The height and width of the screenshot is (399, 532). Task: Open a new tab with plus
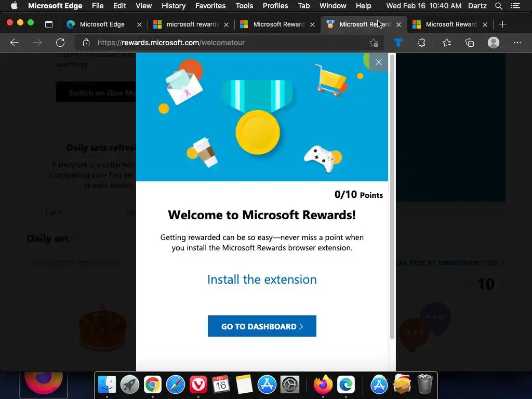point(502,24)
